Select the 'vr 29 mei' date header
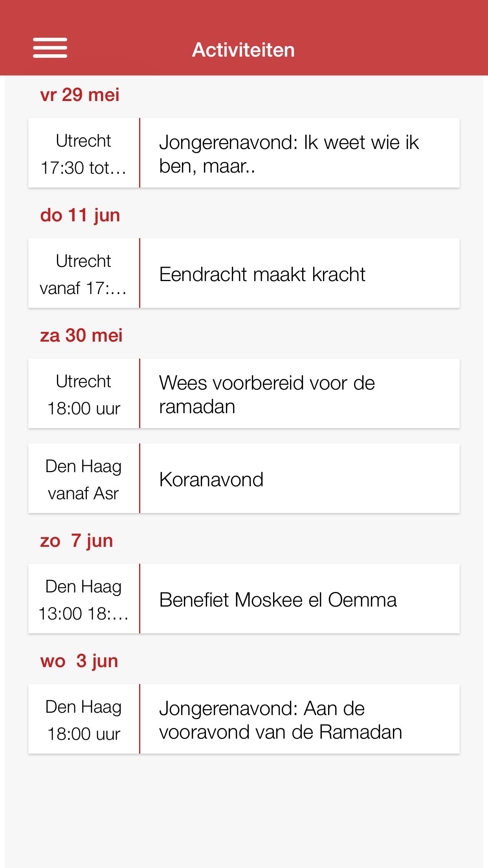Image resolution: width=488 pixels, height=868 pixels. [80, 95]
